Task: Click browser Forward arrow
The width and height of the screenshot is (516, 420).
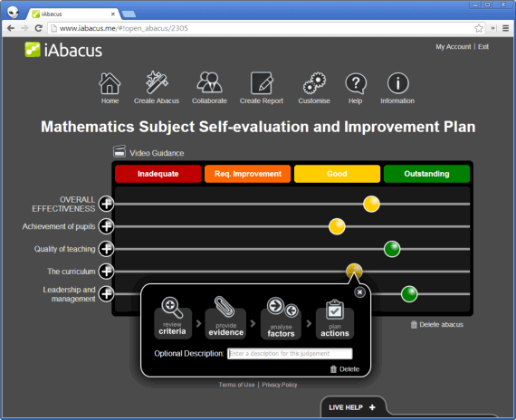Action: 24,28
